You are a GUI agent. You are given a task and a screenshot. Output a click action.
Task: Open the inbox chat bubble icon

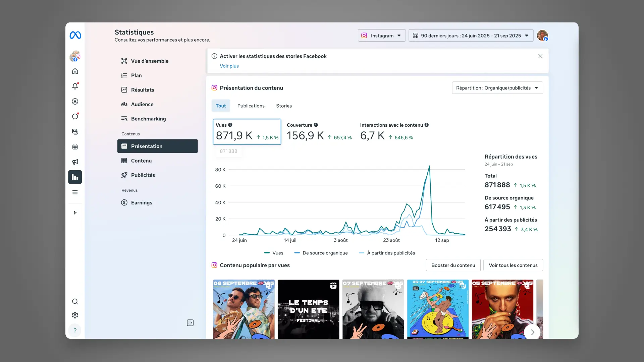pos(75,116)
